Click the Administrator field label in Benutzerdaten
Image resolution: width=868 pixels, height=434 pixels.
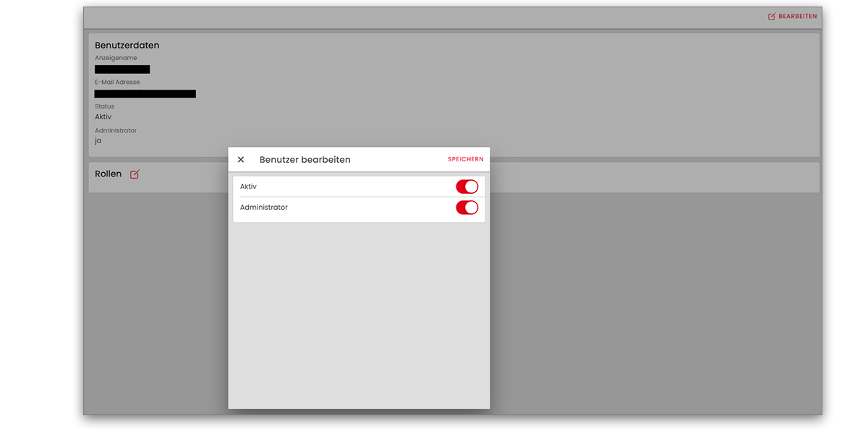point(116,131)
